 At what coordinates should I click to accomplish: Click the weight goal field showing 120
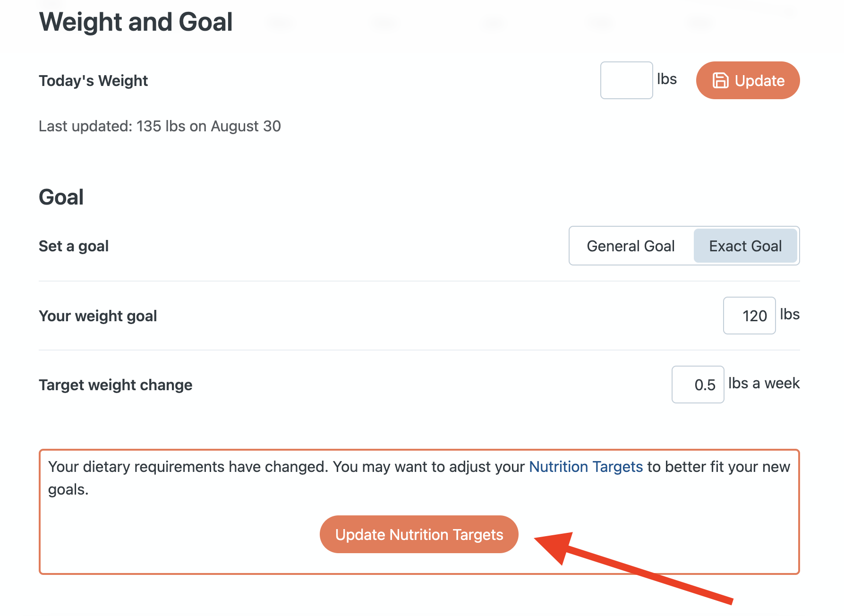pyautogui.click(x=749, y=316)
